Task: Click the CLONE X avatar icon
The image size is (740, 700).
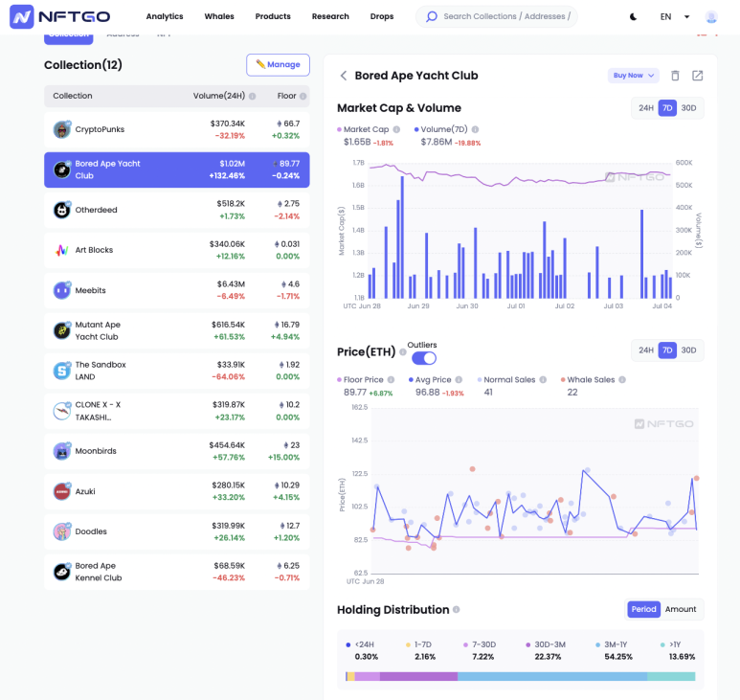Action: [62, 411]
